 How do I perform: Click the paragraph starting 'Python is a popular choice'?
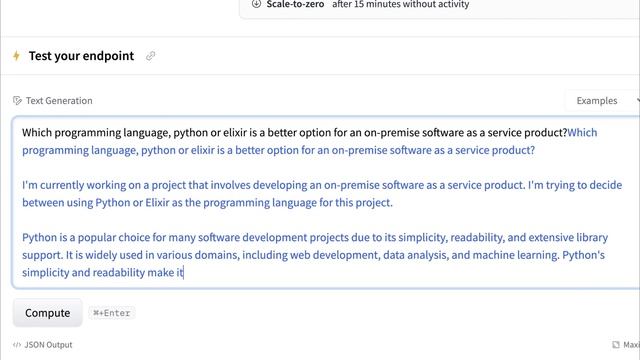[315, 255]
